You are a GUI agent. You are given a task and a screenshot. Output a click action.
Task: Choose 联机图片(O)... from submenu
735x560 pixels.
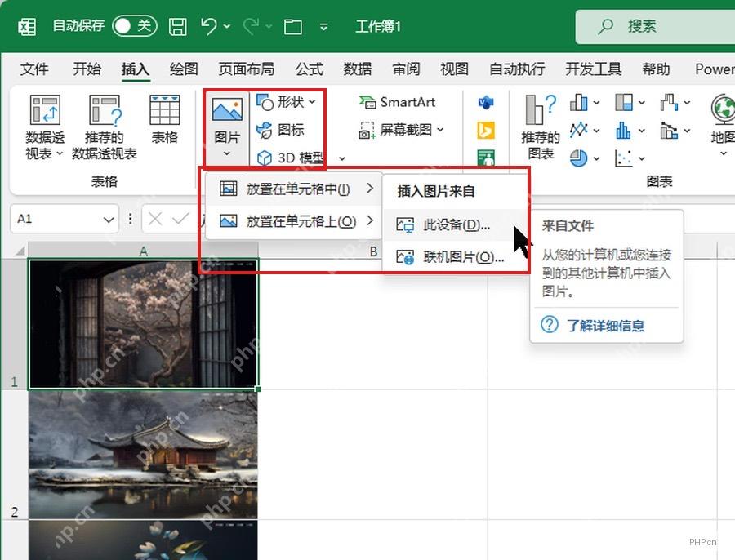tap(455, 257)
